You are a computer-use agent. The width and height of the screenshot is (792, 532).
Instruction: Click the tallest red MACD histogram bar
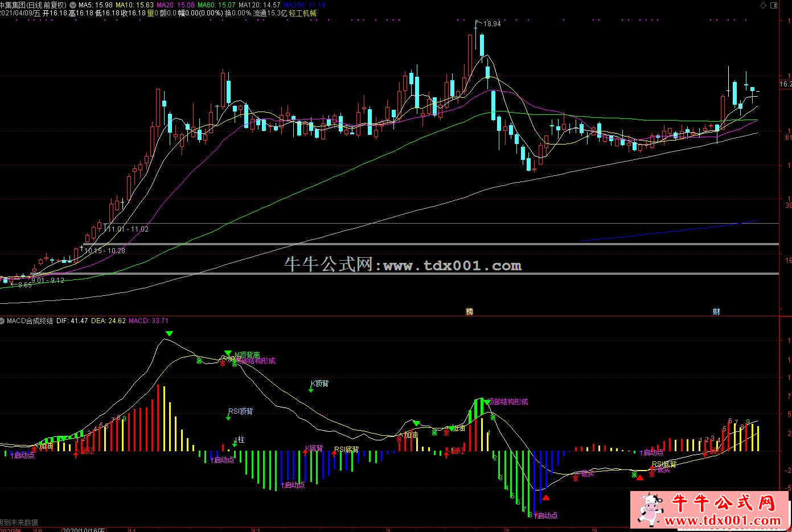pos(158,418)
